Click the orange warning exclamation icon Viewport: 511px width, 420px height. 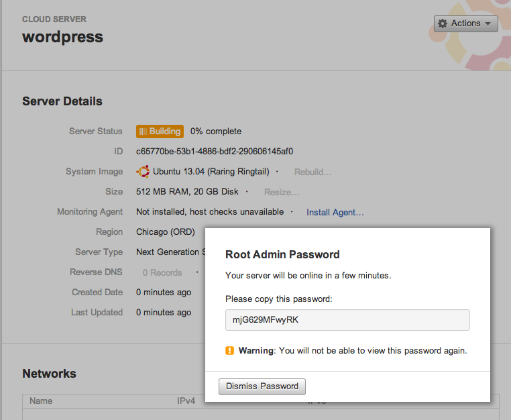point(230,350)
